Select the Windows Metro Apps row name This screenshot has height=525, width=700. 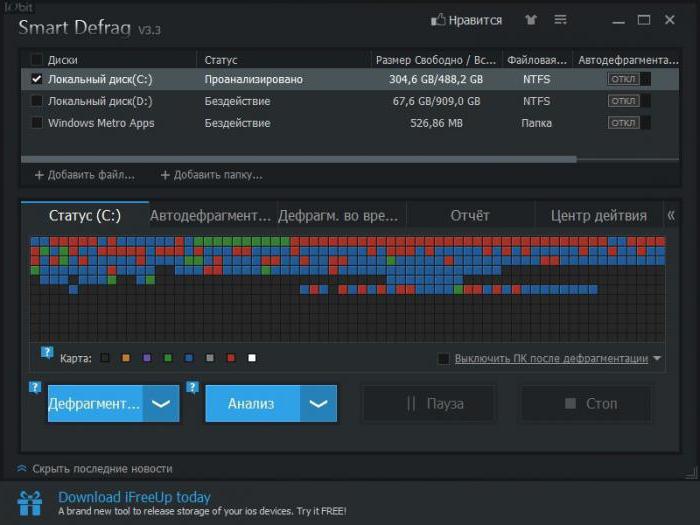101,123
